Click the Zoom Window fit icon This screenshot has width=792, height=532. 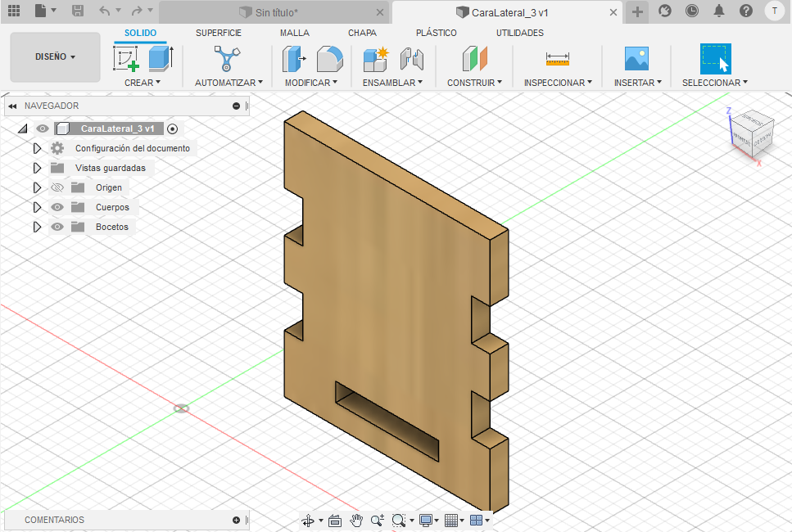coord(399,521)
